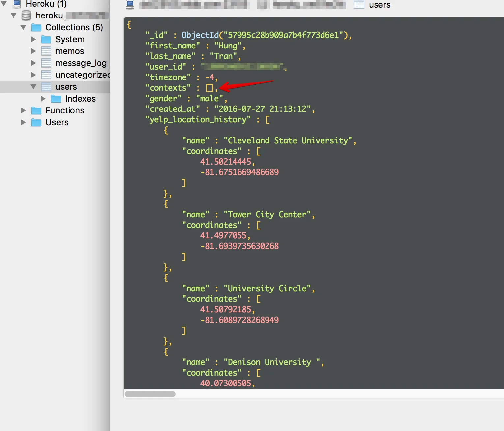Image resolution: width=504 pixels, height=431 pixels.
Task: Click the created_at date "2016-07-27 21:13:12"
Action: (262, 109)
